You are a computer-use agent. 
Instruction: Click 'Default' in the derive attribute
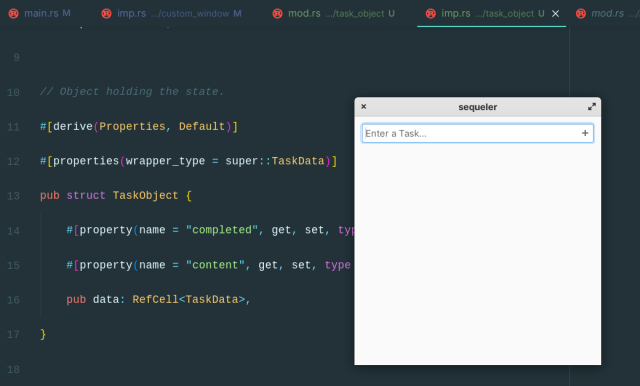[202, 126]
